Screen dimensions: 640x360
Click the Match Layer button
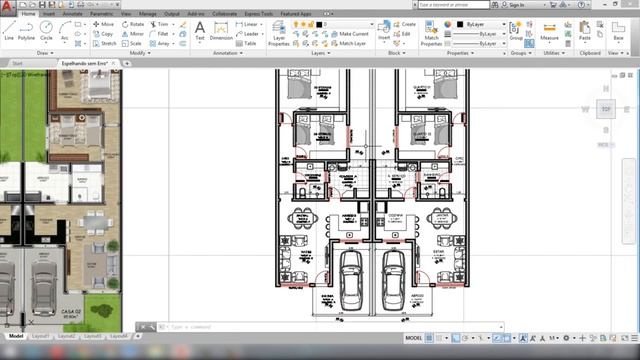click(348, 43)
